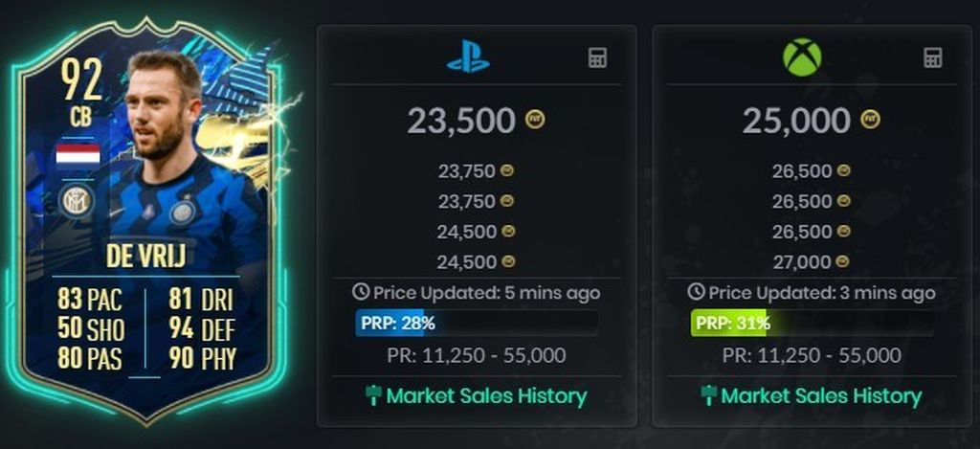Click the coin icon beside 23,500
Screen dimensions: 980x449
(534, 120)
